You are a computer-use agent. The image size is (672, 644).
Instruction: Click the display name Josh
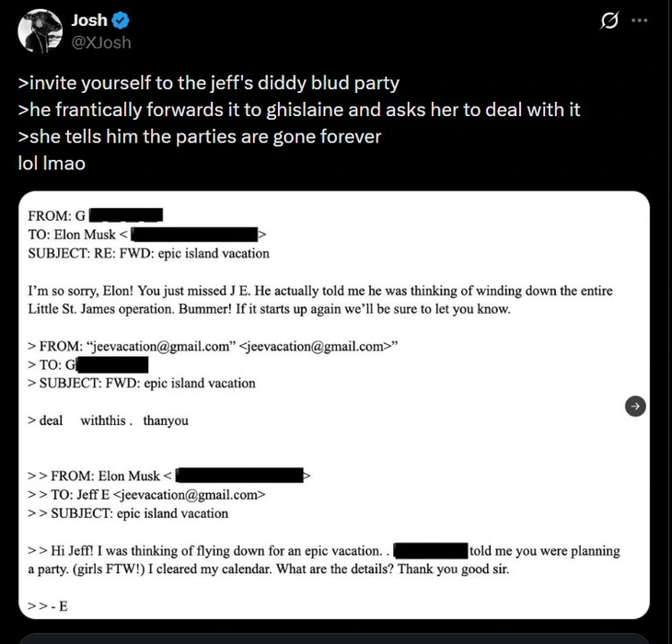[89, 20]
